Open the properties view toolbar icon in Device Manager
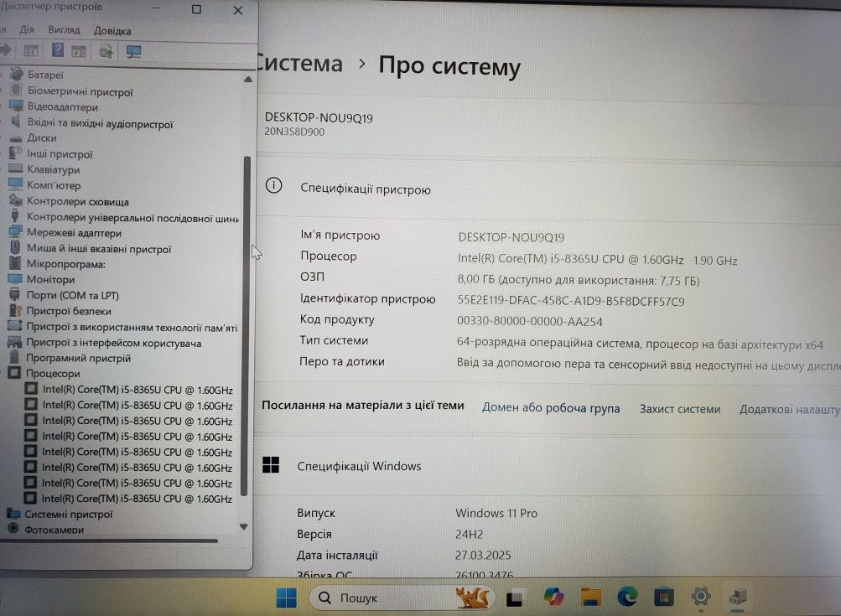The height and width of the screenshot is (616, 841). [x=30, y=51]
